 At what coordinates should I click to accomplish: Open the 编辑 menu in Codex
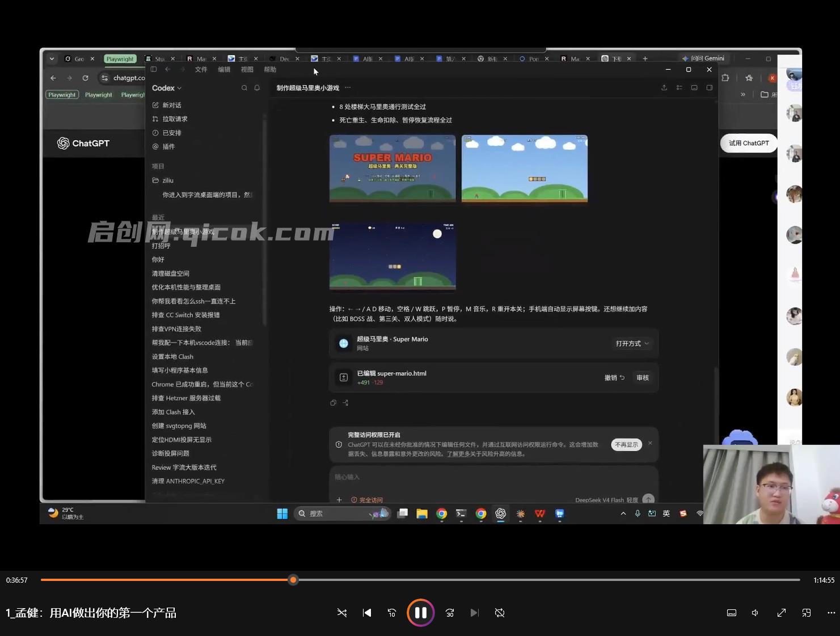click(x=225, y=70)
